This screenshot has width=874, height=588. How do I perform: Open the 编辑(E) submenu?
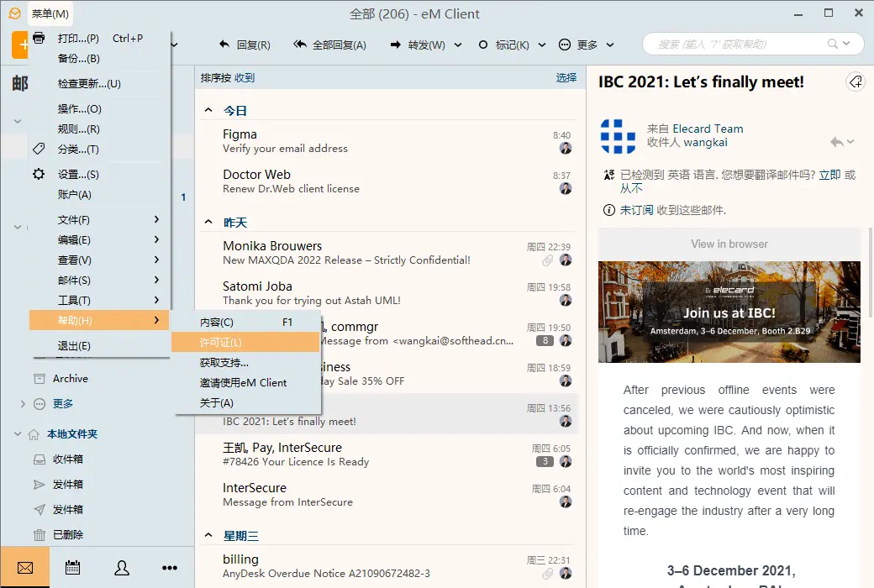click(99, 239)
